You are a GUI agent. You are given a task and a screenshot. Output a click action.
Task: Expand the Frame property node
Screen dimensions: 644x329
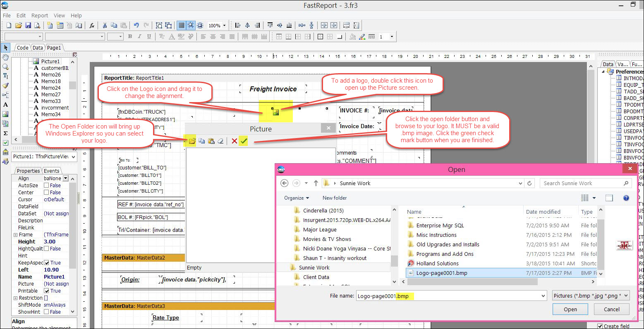(x=15, y=235)
